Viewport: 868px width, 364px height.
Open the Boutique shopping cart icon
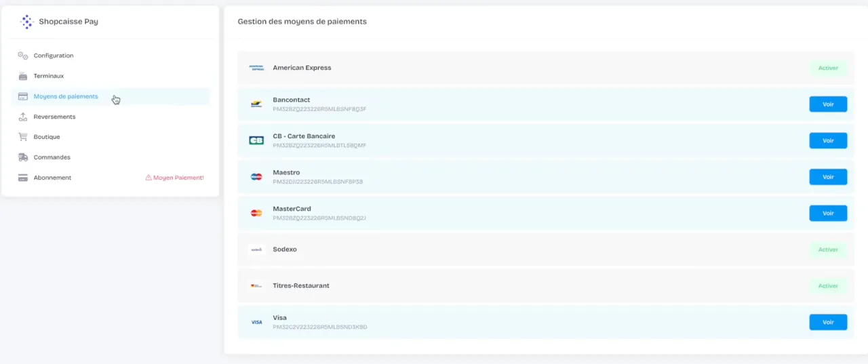tap(23, 137)
